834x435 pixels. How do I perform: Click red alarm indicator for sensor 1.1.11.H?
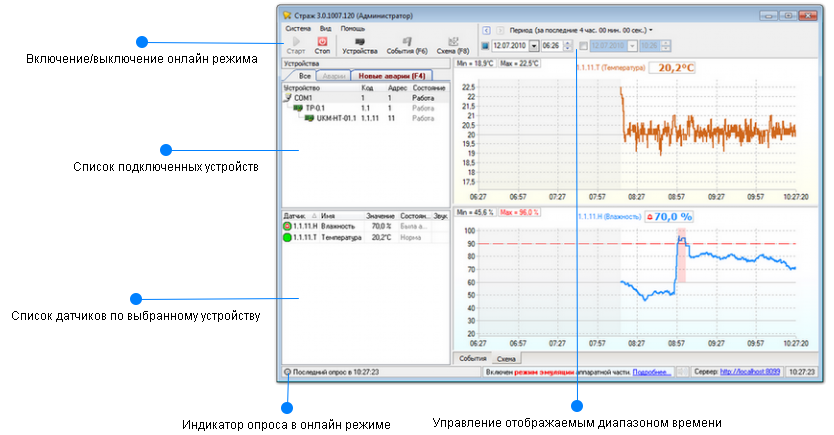point(287,227)
